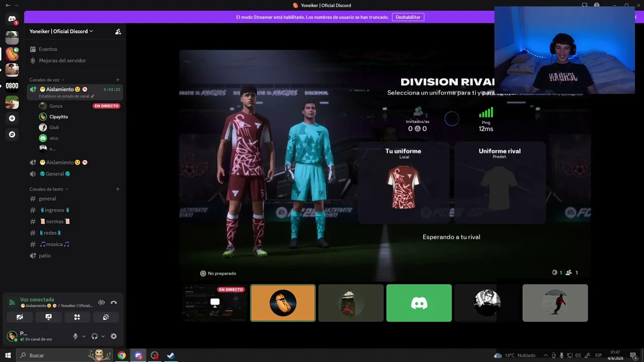Open the soundboard in voice panel
644x362 pixels.
106,317
